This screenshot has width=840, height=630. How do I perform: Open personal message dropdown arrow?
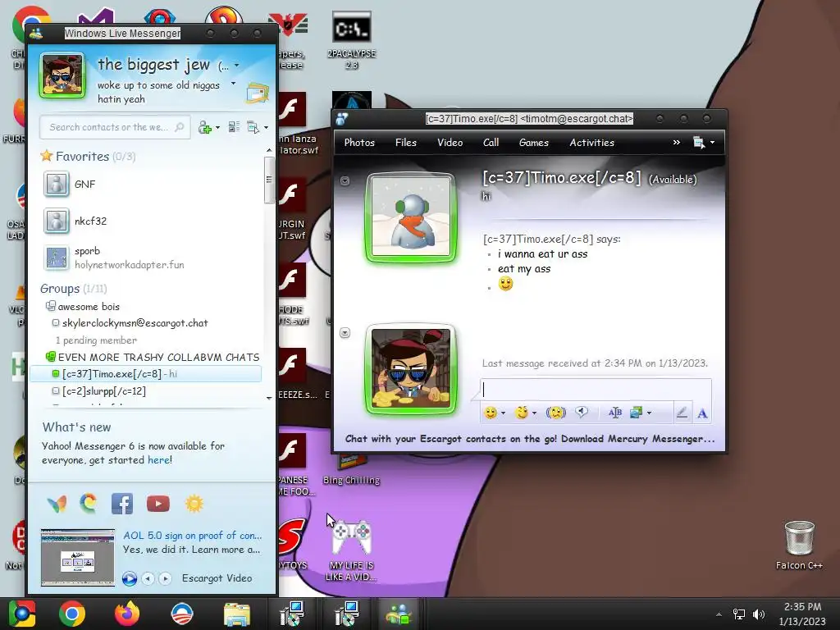(233, 84)
